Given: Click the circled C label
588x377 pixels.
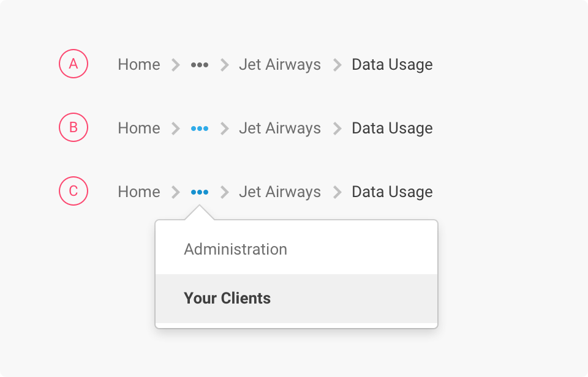Looking at the screenshot, I should 73,191.
